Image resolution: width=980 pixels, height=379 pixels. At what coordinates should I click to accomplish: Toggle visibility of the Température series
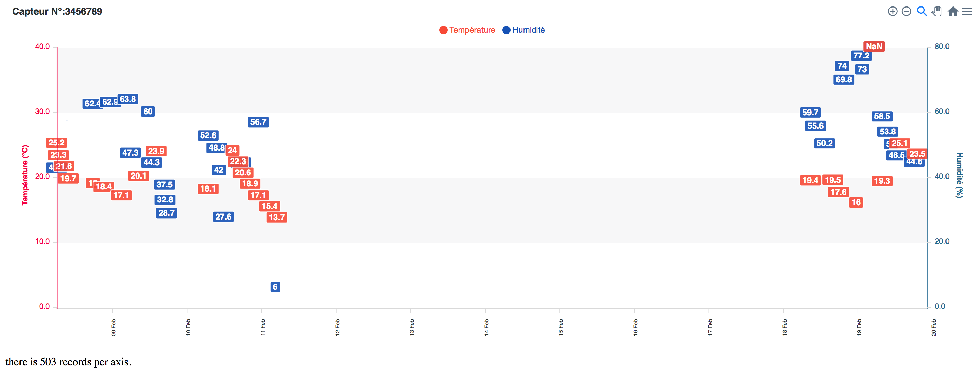pyautogui.click(x=472, y=30)
